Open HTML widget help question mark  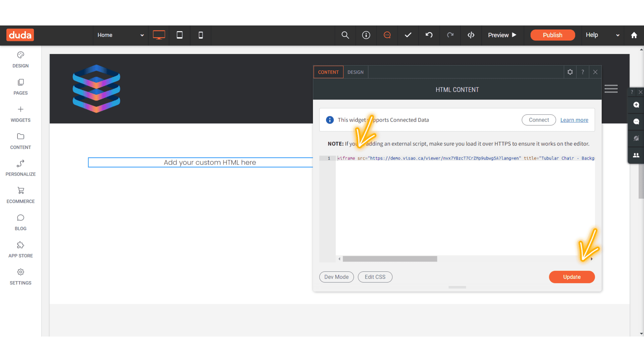point(583,72)
